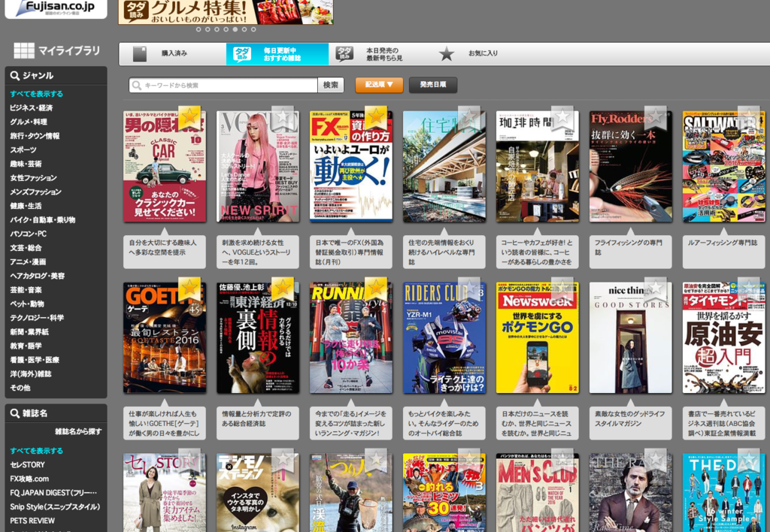Toggle favorite star on FX攻略 cover
Image resolution: width=770 pixels, height=532 pixels.
pos(376,117)
